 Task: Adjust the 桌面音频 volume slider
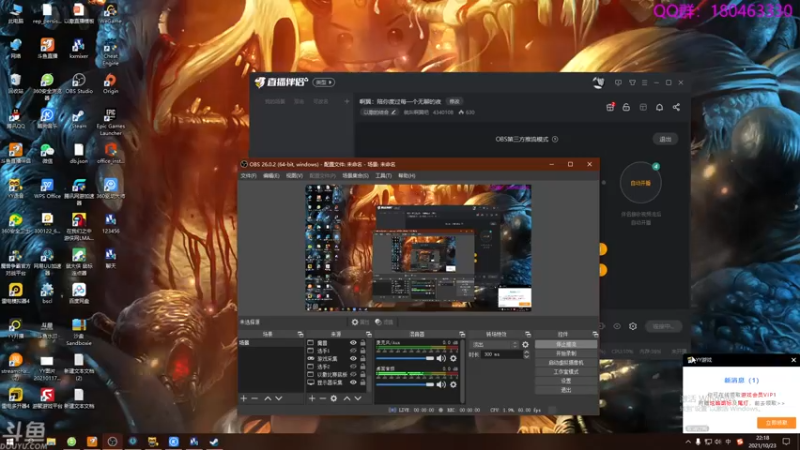405,385
